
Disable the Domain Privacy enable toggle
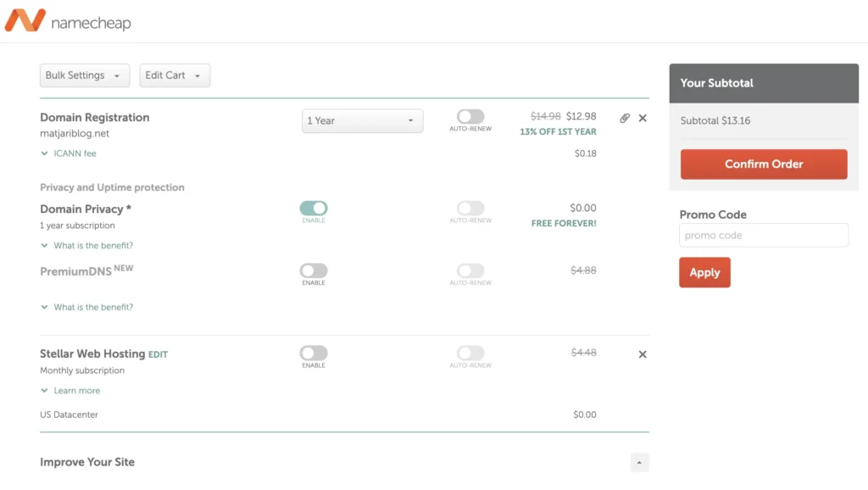click(x=314, y=209)
